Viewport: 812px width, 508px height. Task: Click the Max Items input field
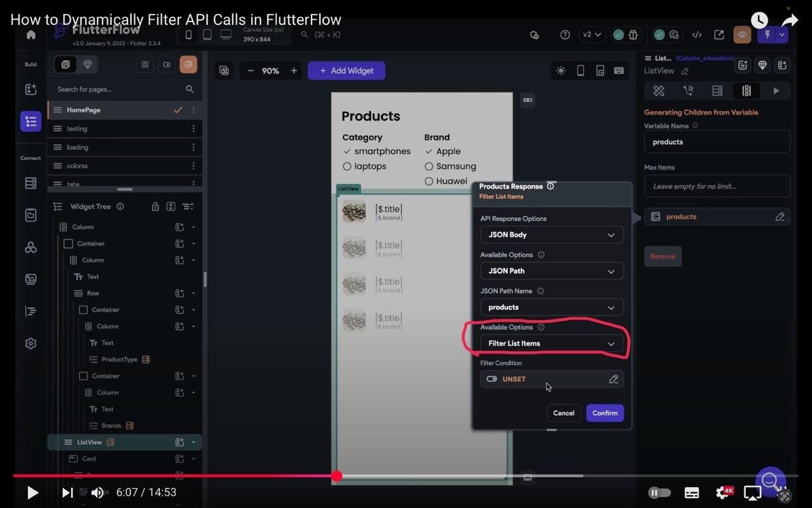[717, 187]
